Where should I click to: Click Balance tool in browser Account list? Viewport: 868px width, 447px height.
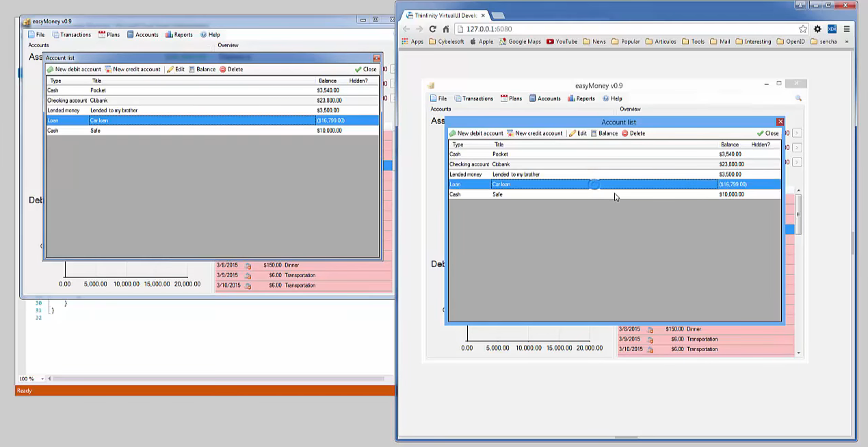(604, 133)
